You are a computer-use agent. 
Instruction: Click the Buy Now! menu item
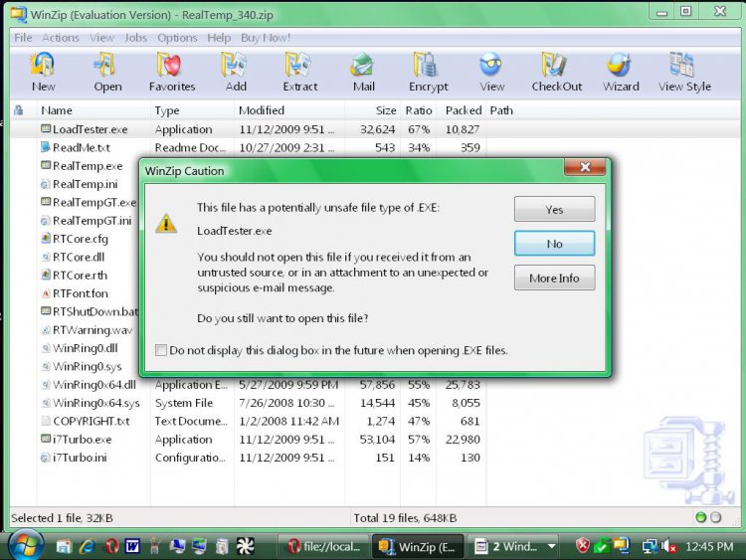tap(266, 38)
